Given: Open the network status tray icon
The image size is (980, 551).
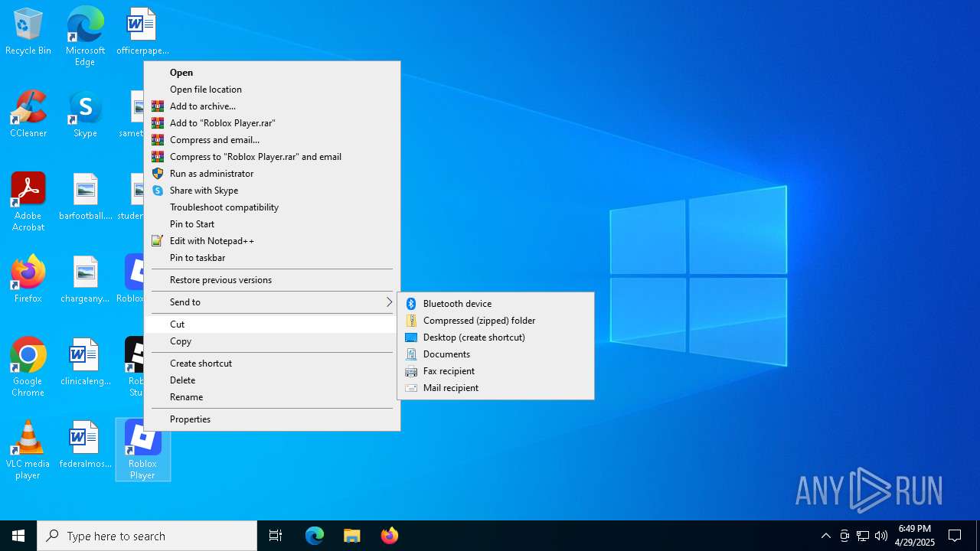Looking at the screenshot, I should (863, 536).
